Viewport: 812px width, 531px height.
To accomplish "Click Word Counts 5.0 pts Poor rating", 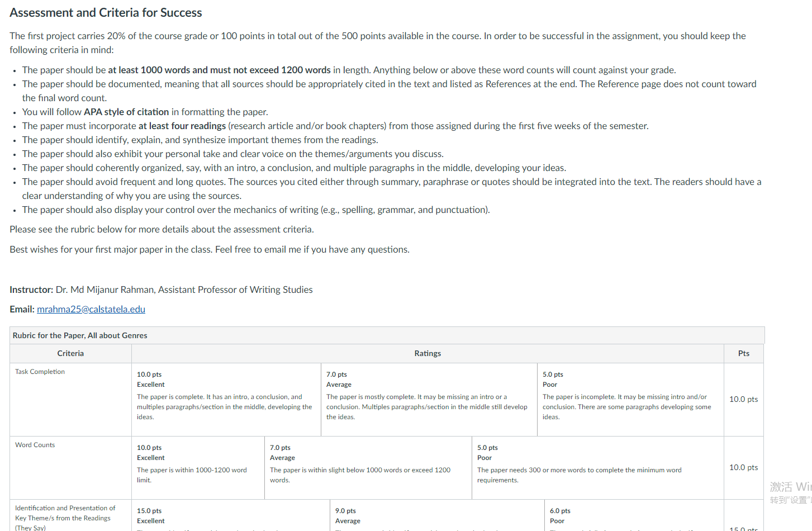I will tap(598, 468).
